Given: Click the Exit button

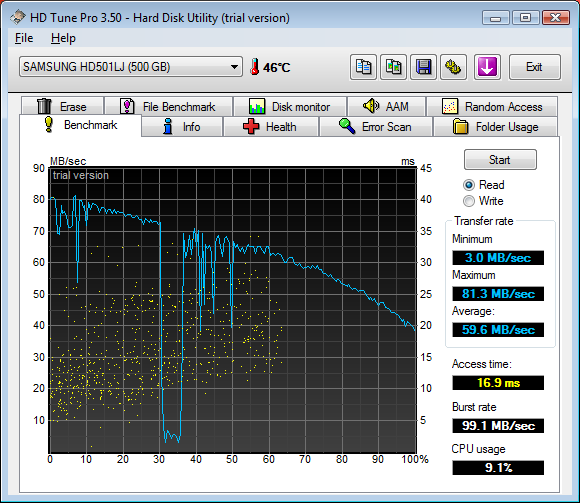Looking at the screenshot, I should (x=535, y=67).
